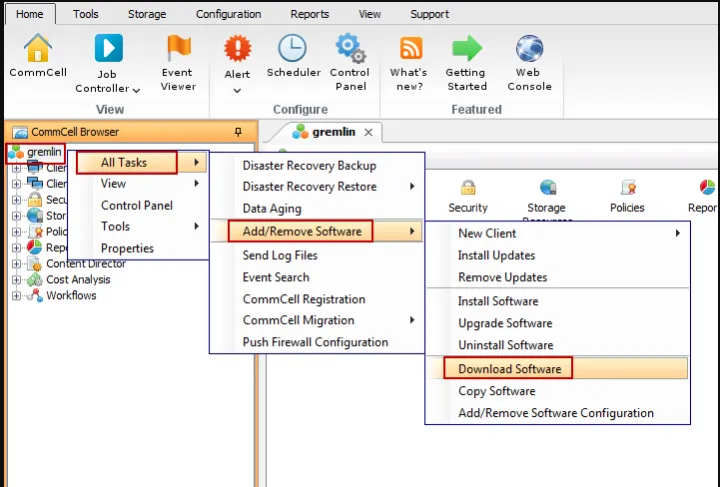Open Disaster Recovery Restore submenu
Screen dimensions: 720x487
[x=317, y=186]
